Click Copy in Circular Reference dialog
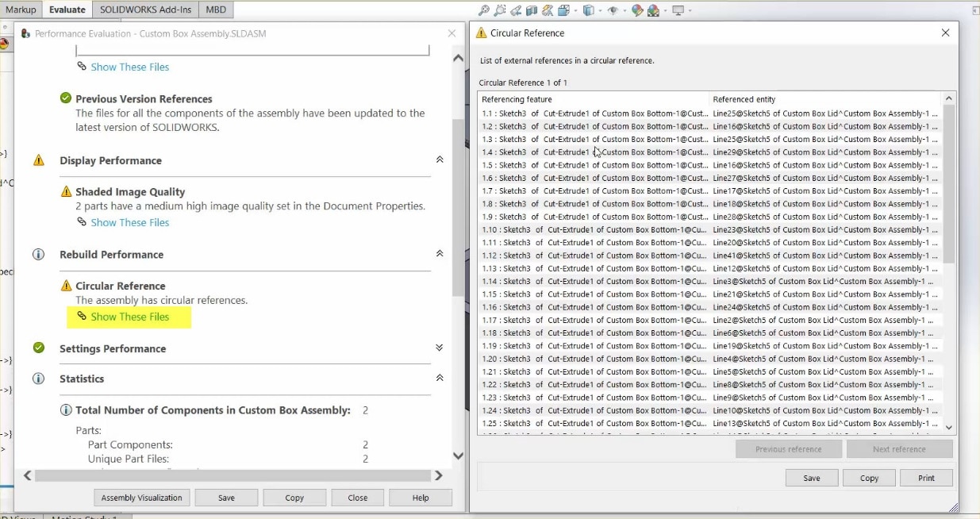 click(x=870, y=478)
